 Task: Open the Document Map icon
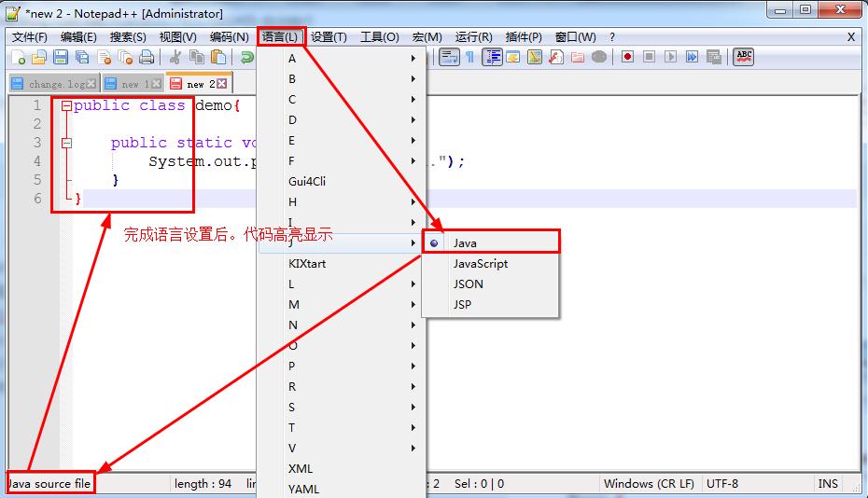pyautogui.click(x=535, y=57)
